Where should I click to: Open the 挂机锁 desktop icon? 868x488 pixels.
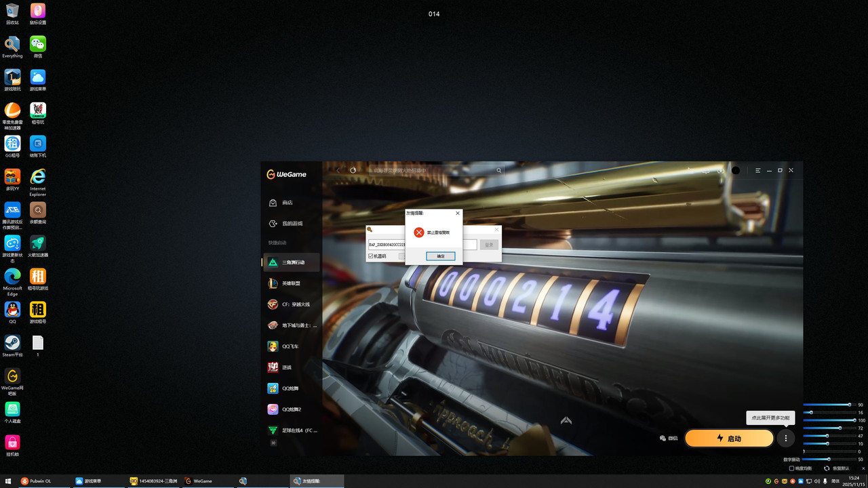point(12,445)
